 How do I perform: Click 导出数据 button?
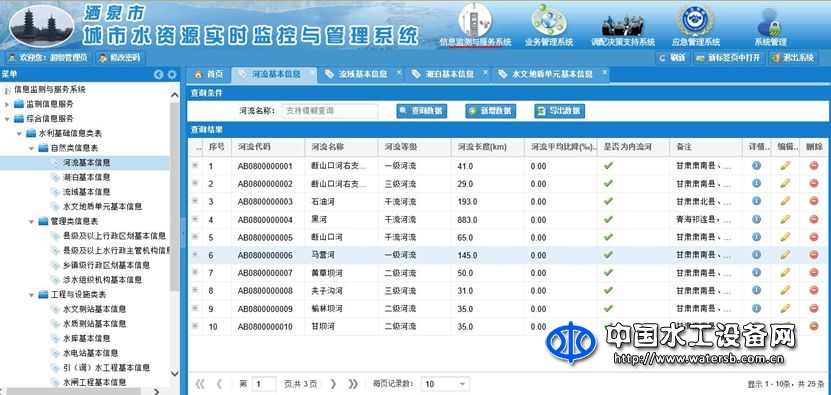[559, 111]
